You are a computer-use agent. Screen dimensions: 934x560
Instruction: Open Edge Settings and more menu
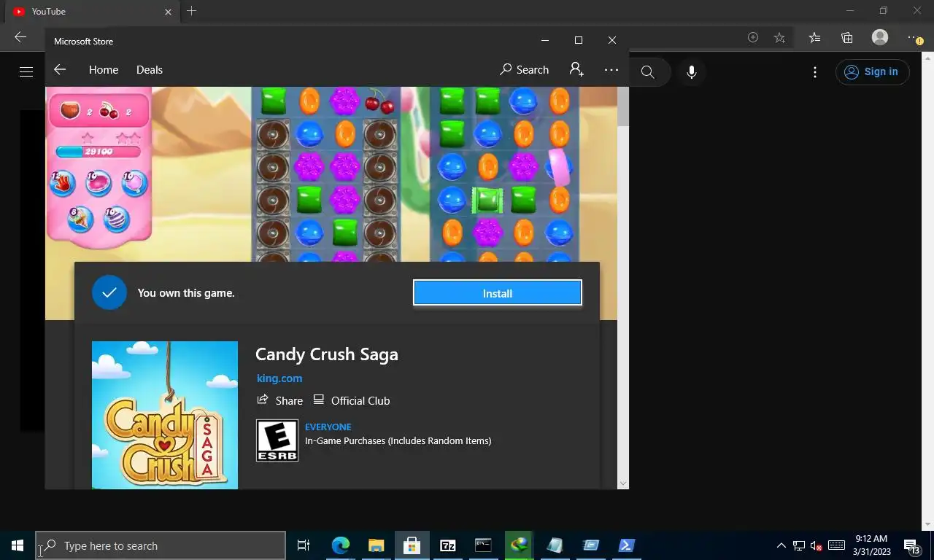(x=915, y=37)
